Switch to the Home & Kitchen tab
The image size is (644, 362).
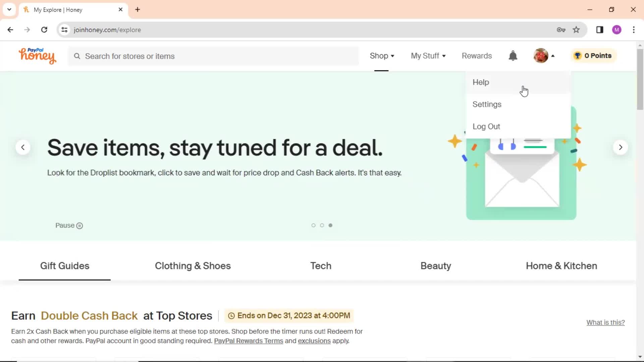click(561, 266)
